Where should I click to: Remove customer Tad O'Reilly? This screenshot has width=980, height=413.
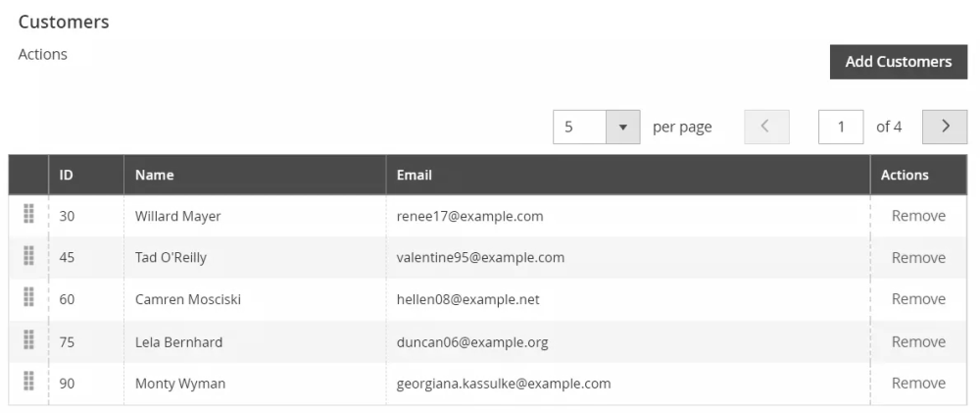pos(918,258)
